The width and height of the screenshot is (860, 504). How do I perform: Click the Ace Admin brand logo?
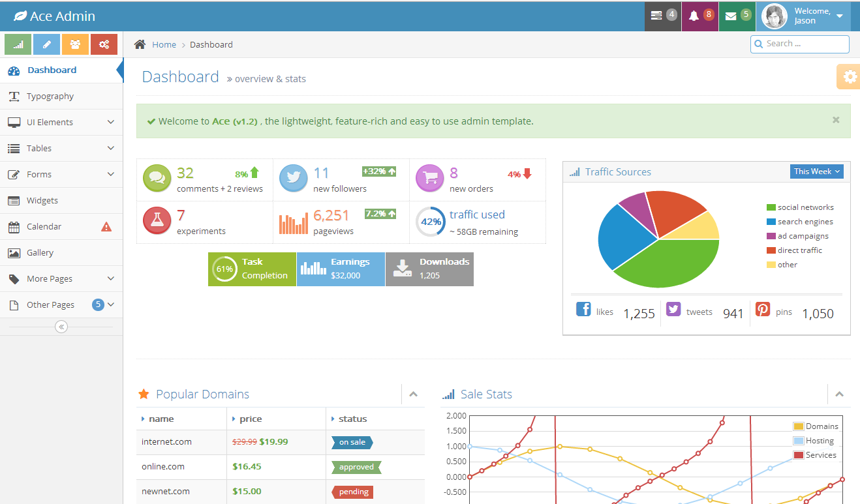(54, 16)
